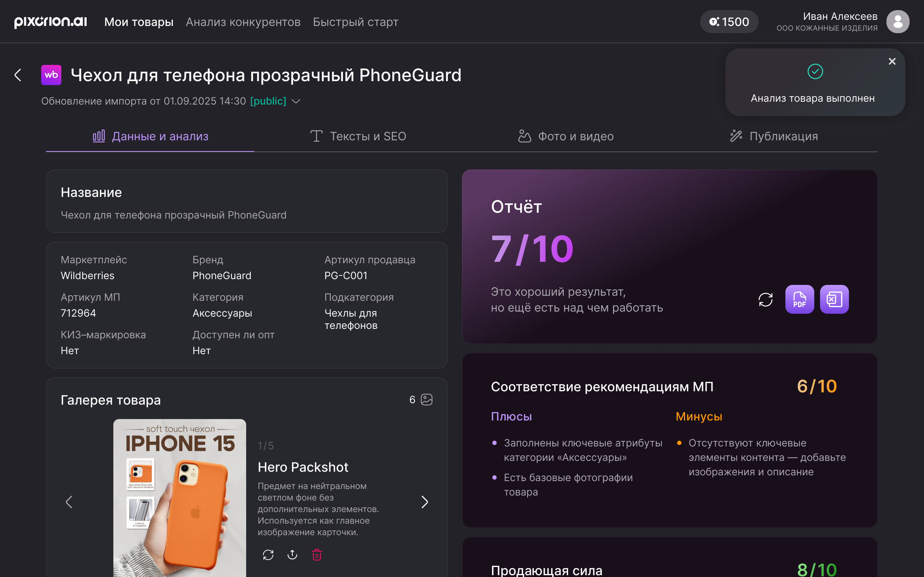
Task: Dismiss the analysis completed notification
Action: [x=892, y=61]
